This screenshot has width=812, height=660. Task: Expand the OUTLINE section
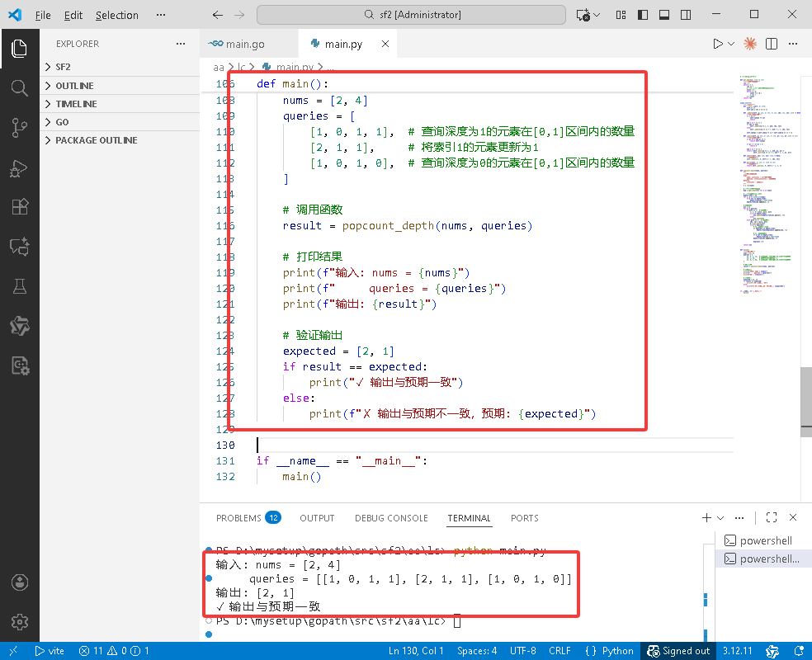(x=120, y=86)
